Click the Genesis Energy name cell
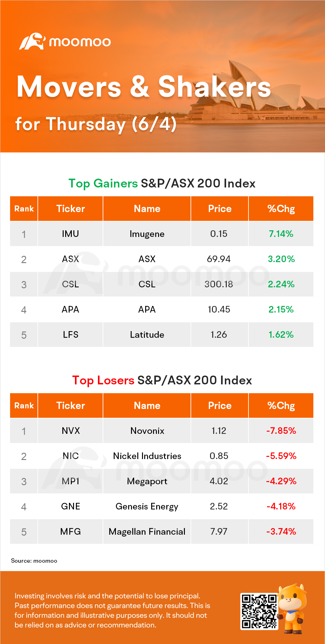 [147, 506]
